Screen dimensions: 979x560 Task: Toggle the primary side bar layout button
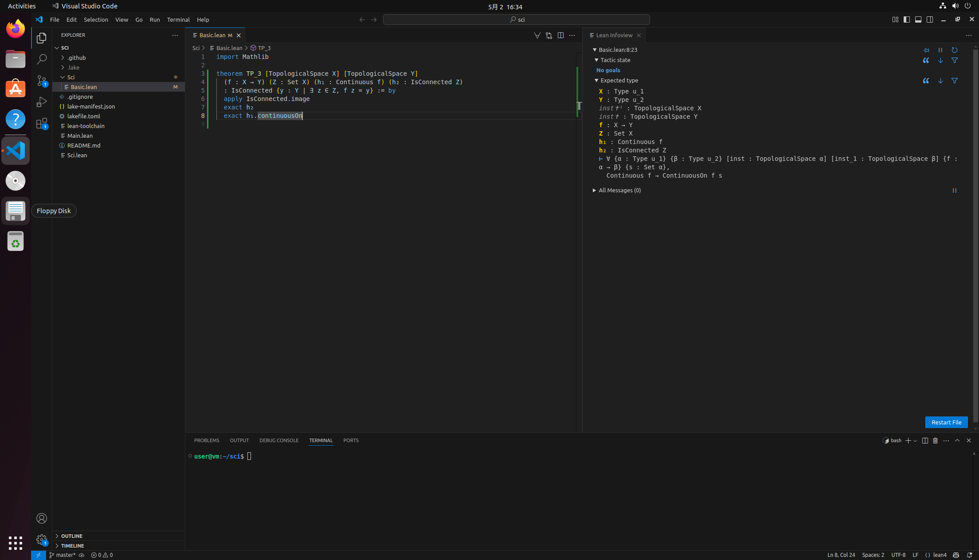coord(907,19)
